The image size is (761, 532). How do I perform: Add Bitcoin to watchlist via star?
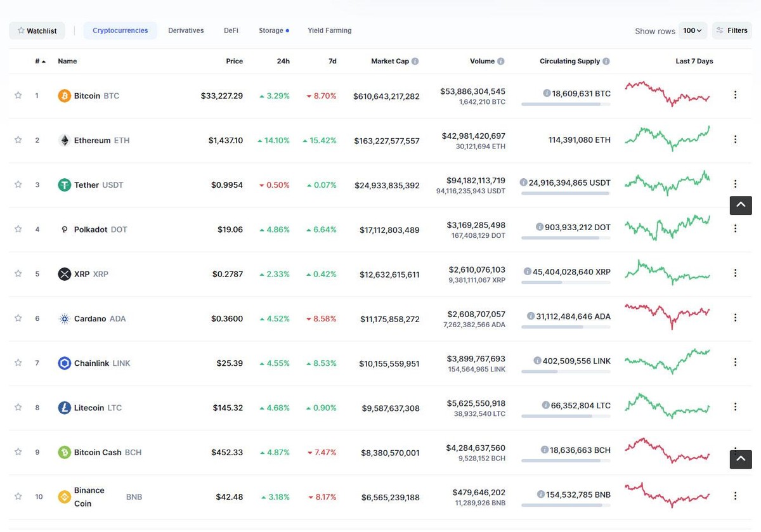(x=18, y=95)
